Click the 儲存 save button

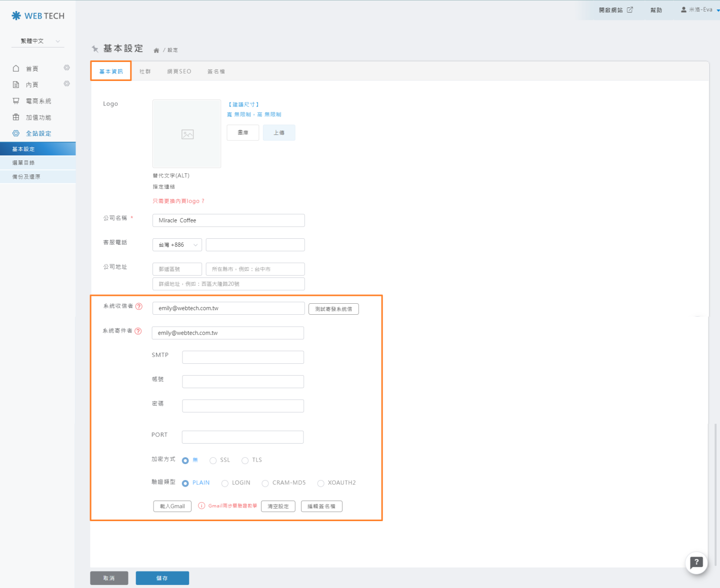[x=162, y=578]
